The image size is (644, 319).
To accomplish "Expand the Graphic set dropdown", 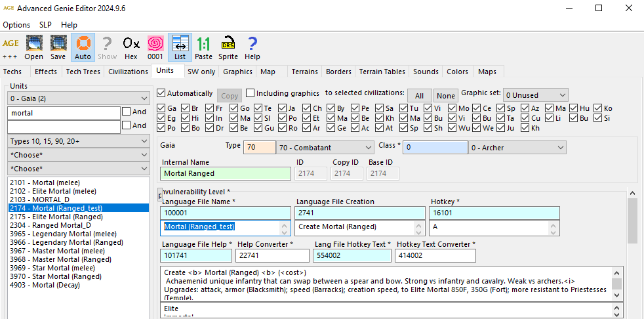I will (535, 95).
